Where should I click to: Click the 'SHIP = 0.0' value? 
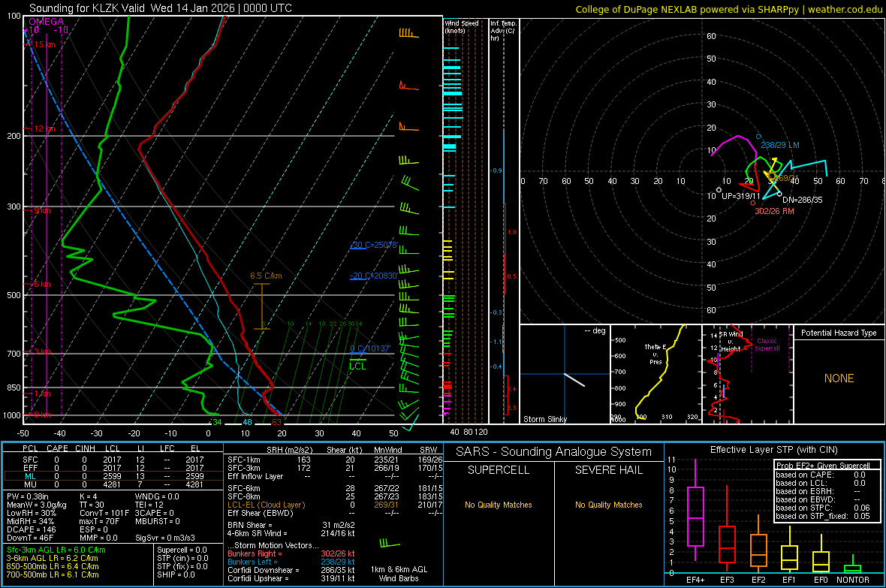pos(176,574)
